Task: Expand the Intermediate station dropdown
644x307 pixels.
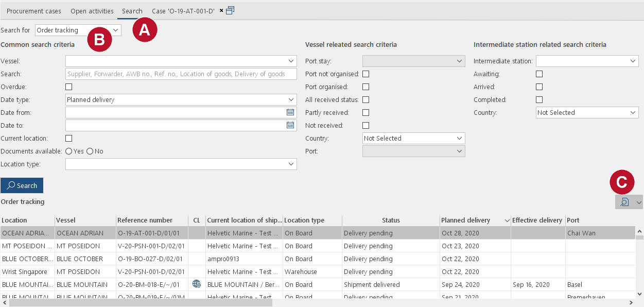Action: click(x=587, y=61)
